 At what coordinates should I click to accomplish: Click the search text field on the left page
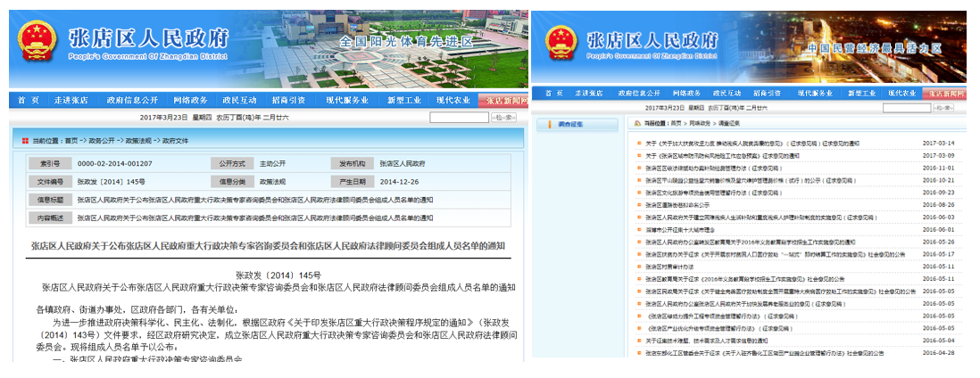tap(459, 118)
